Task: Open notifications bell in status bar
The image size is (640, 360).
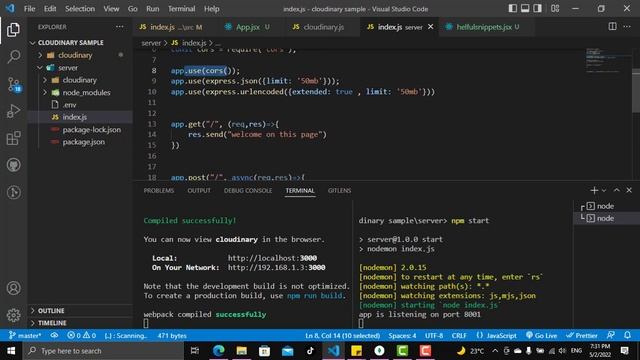Action: [627, 335]
